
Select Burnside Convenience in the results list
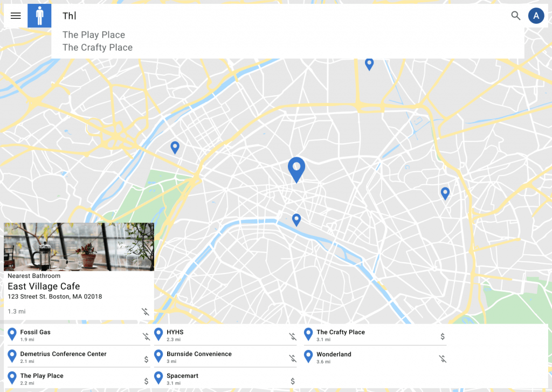[x=199, y=354]
